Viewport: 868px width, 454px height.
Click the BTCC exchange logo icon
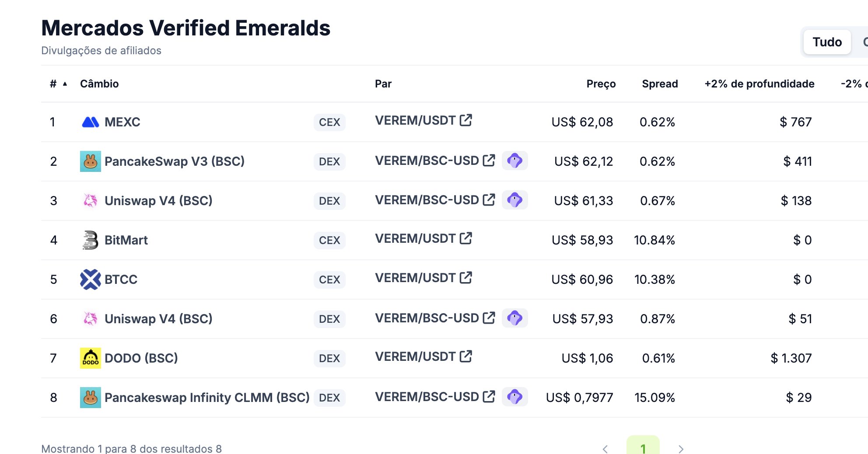coord(91,279)
